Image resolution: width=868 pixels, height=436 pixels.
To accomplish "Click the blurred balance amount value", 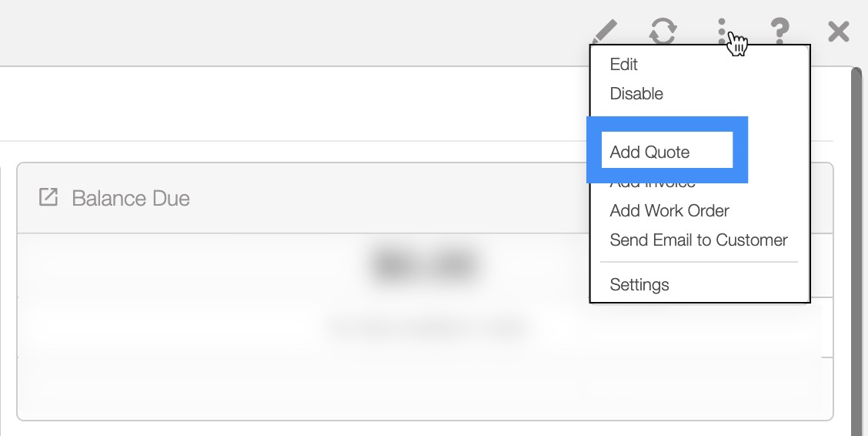I will (424, 265).
